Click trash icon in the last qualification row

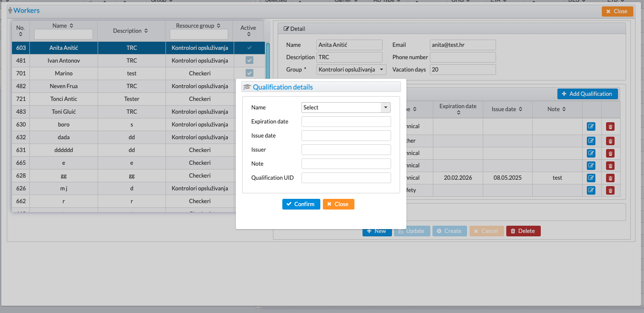point(610,190)
